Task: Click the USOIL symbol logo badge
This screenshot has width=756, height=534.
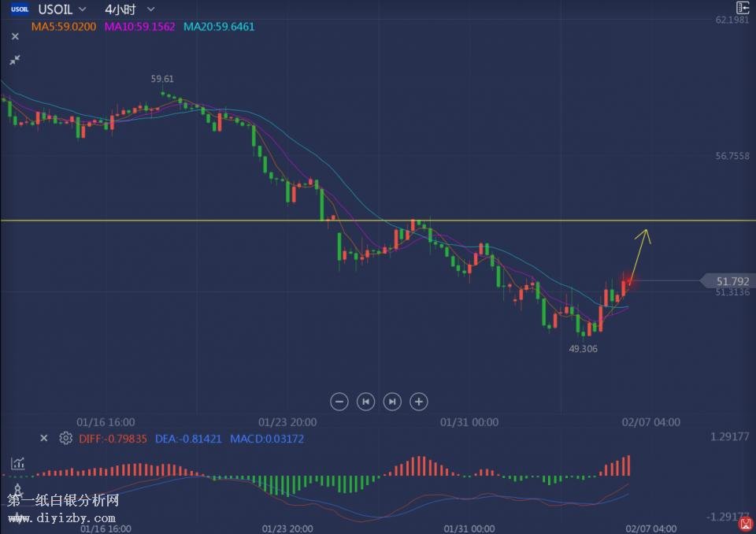Action: (x=20, y=9)
